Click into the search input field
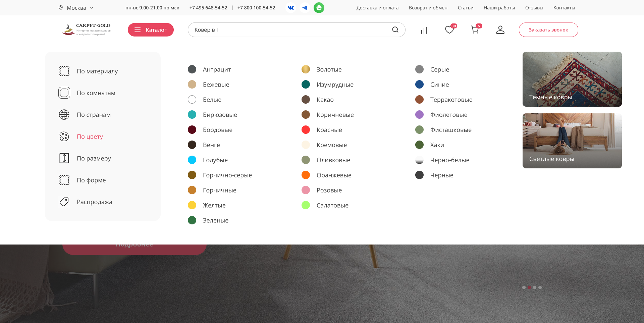Screen dimensions: 644x323 tap(288, 30)
